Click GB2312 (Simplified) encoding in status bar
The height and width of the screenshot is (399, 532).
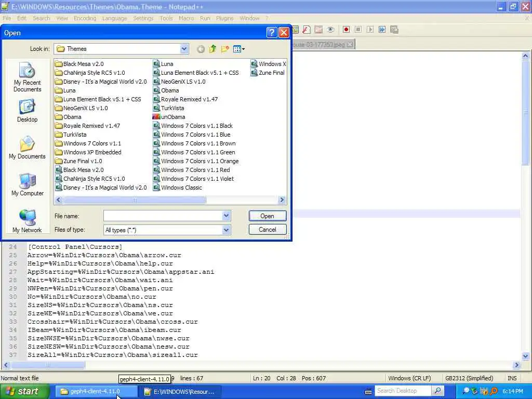pos(469,378)
